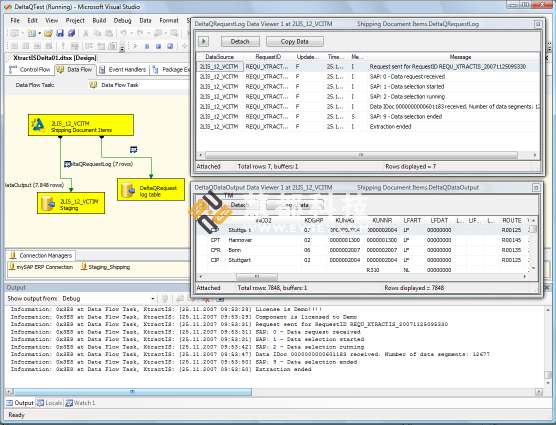The width and height of the screenshot is (556, 425).
Task: Click the Copy toolbar icon
Action: point(98,34)
